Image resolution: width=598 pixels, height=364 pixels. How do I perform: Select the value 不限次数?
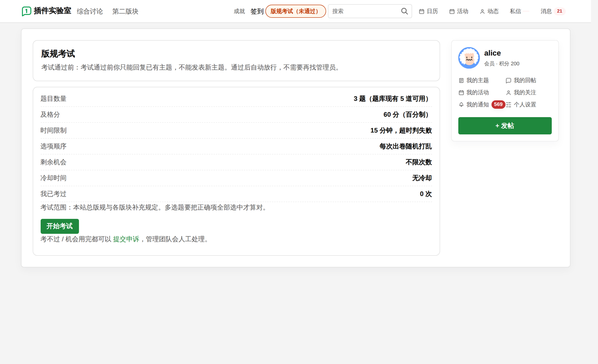click(419, 162)
